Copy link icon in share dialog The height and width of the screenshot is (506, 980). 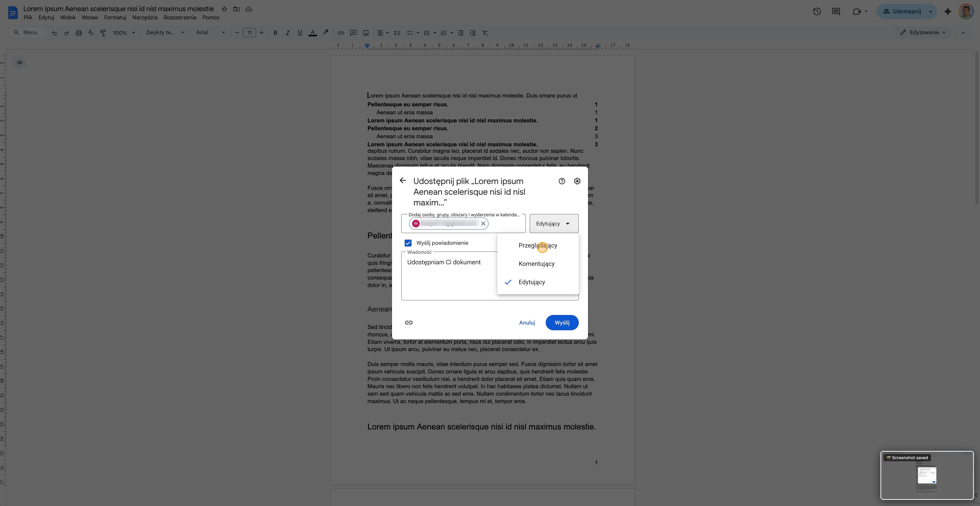[x=409, y=322]
